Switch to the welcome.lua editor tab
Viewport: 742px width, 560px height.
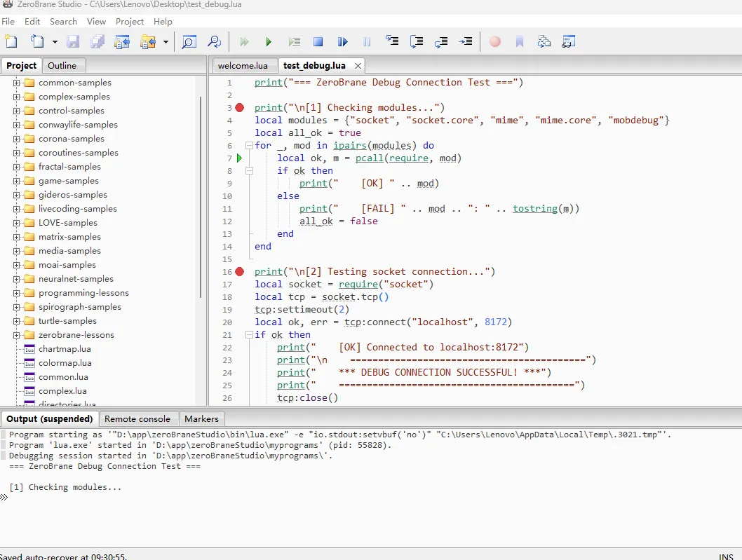pos(243,66)
